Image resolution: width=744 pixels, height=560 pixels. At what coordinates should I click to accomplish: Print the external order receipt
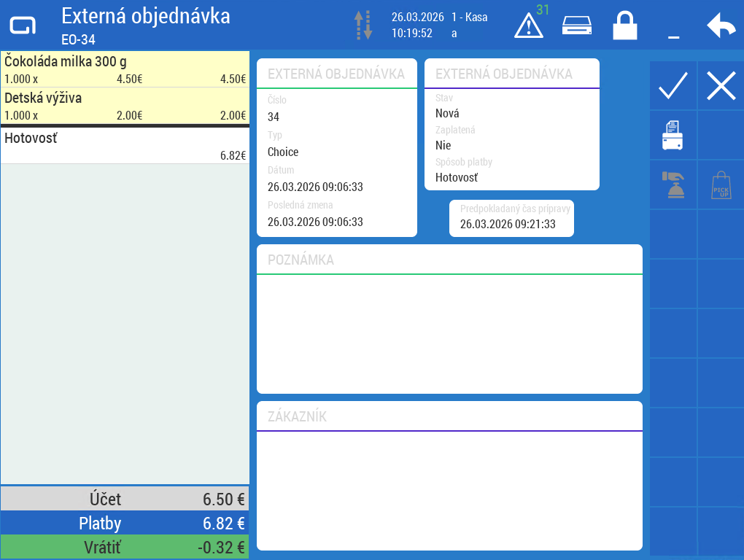click(x=673, y=136)
